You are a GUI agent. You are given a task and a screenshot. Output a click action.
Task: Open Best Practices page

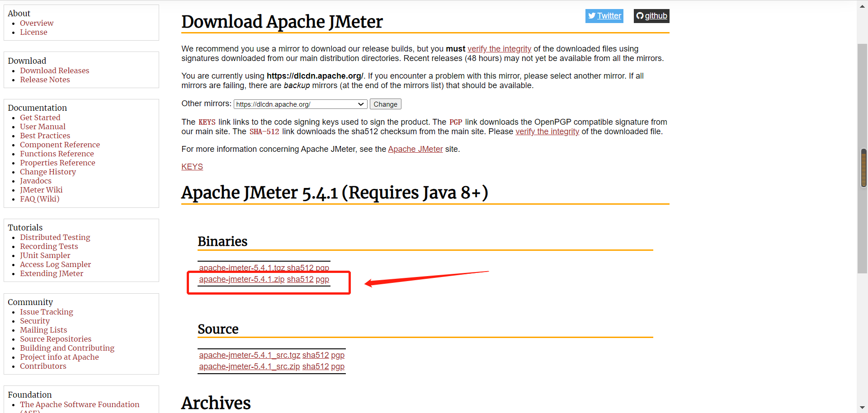tap(45, 136)
